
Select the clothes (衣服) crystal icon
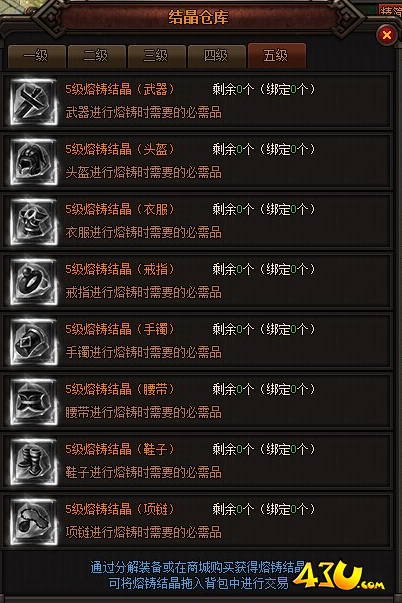tap(34, 222)
